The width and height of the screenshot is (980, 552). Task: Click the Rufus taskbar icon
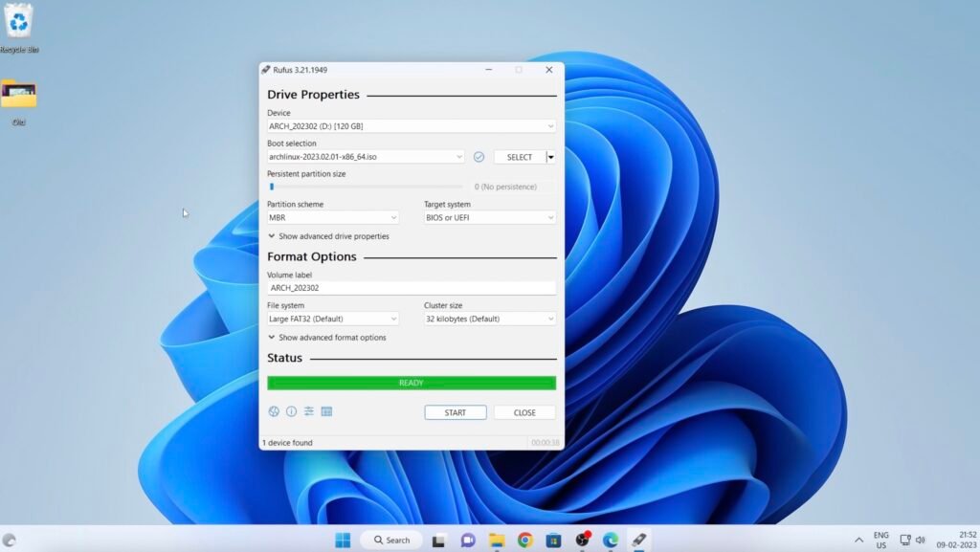tap(638, 541)
